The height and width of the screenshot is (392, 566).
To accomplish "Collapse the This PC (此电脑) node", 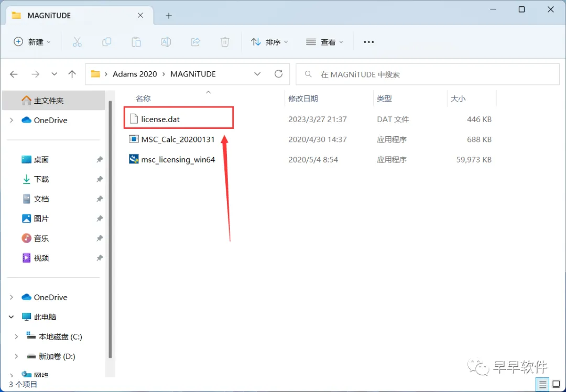I will tap(12, 317).
